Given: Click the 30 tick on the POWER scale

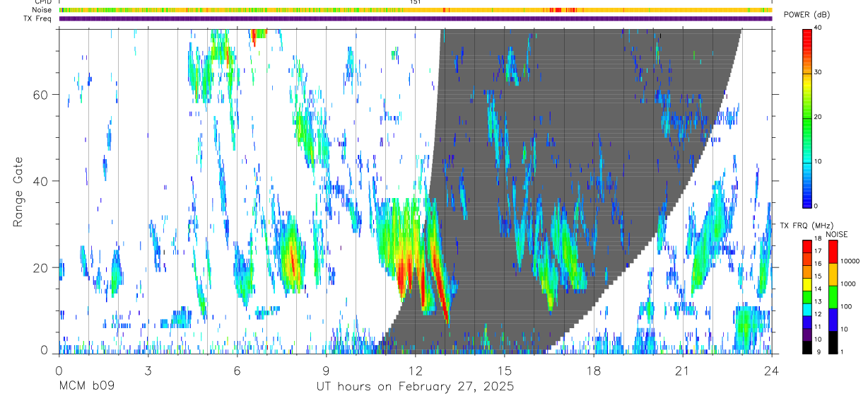Looking at the screenshot, I should point(819,73).
